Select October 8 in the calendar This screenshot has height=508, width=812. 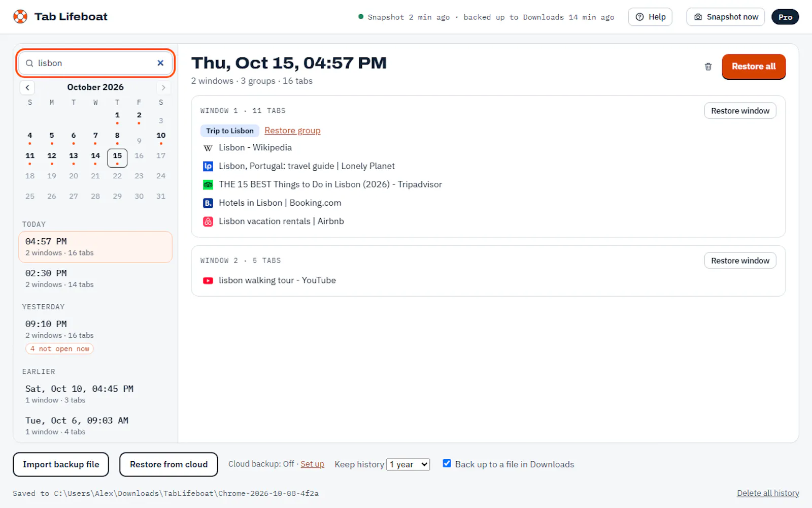pyautogui.click(x=117, y=137)
